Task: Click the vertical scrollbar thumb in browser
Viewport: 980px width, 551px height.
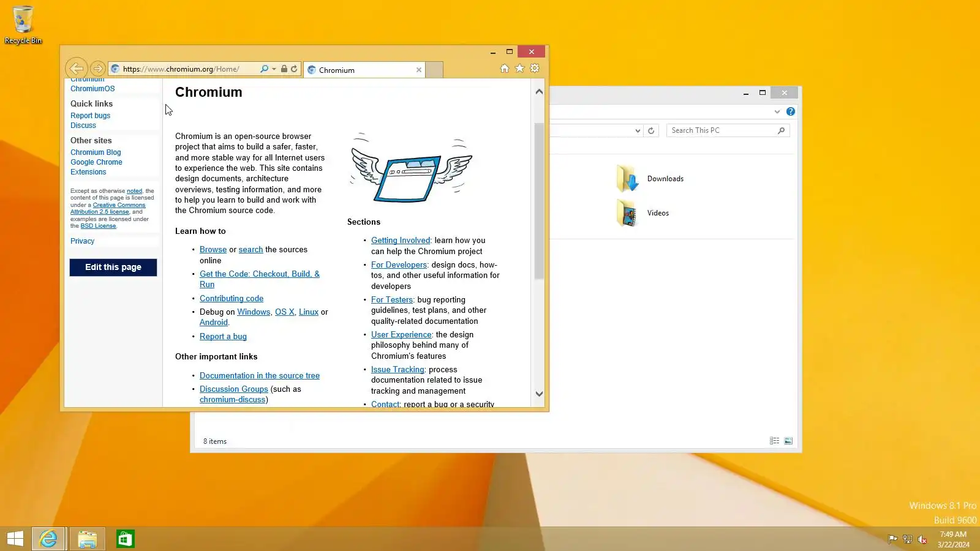Action: coord(539,201)
